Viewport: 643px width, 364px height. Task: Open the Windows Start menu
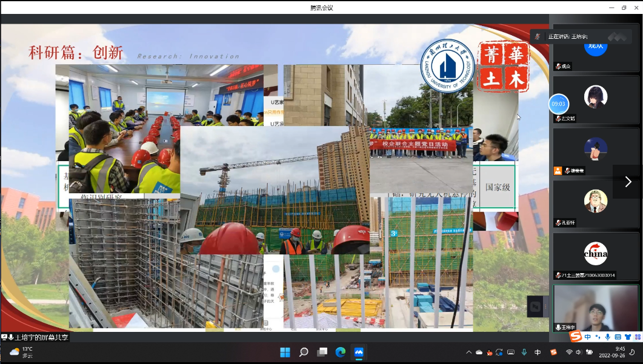point(285,352)
